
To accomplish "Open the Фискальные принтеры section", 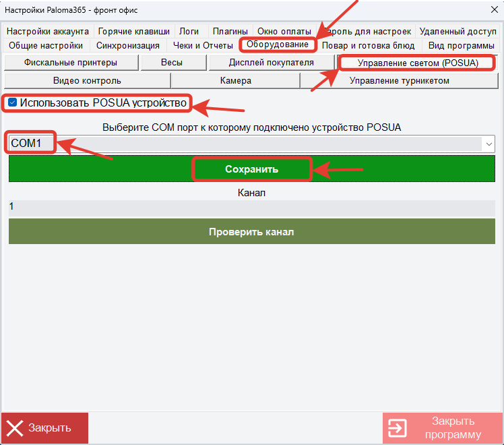I will (x=71, y=63).
